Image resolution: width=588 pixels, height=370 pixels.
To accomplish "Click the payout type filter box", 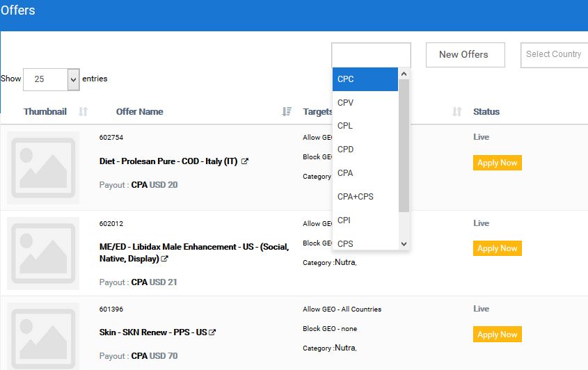I will pos(372,55).
